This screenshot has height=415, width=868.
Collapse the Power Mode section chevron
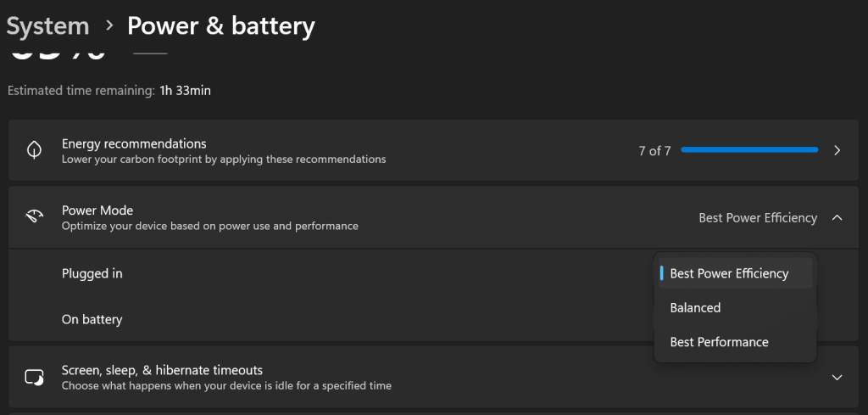(x=837, y=217)
